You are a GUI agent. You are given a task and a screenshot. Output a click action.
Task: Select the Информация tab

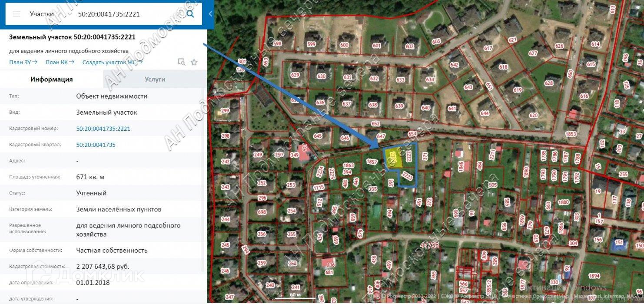click(x=51, y=79)
